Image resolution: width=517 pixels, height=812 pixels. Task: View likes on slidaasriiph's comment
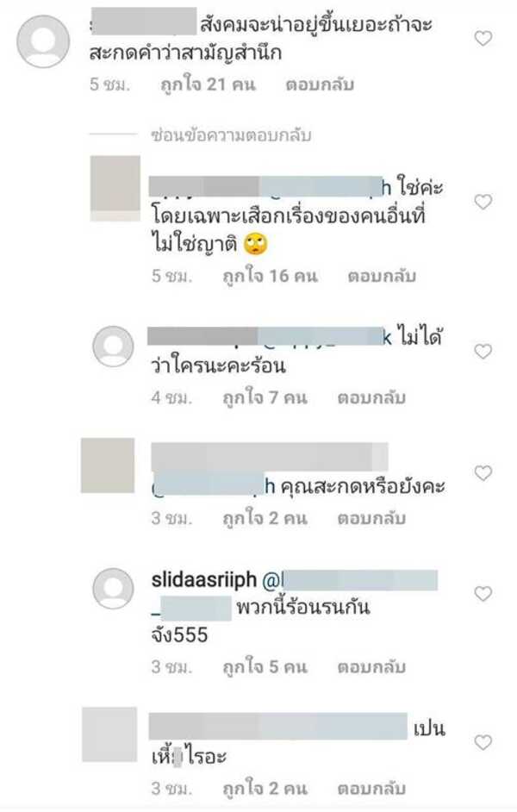pos(265,667)
